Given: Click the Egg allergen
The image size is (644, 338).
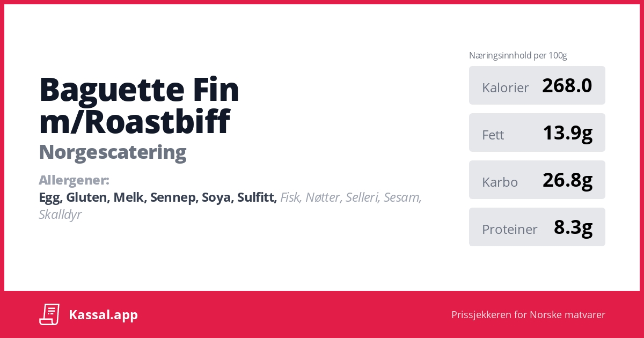Looking at the screenshot, I should tap(49, 198).
